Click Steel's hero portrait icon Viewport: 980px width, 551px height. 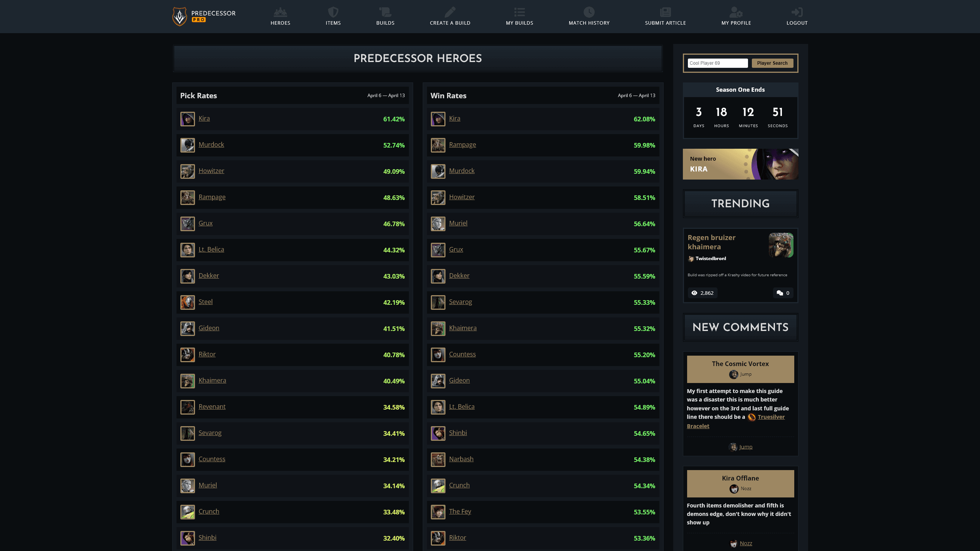point(188,302)
